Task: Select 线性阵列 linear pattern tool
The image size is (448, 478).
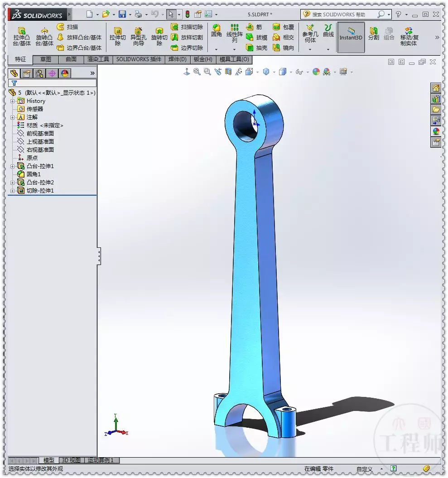Action: click(234, 33)
